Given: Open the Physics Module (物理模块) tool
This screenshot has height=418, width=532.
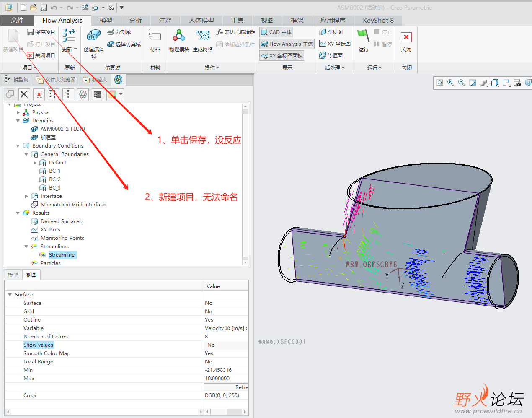Looking at the screenshot, I should [x=179, y=36].
